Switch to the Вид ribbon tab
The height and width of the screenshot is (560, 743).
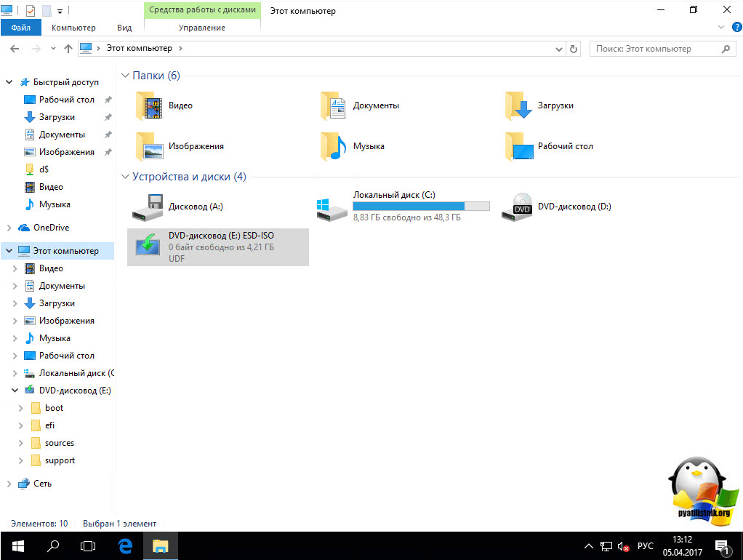124,28
